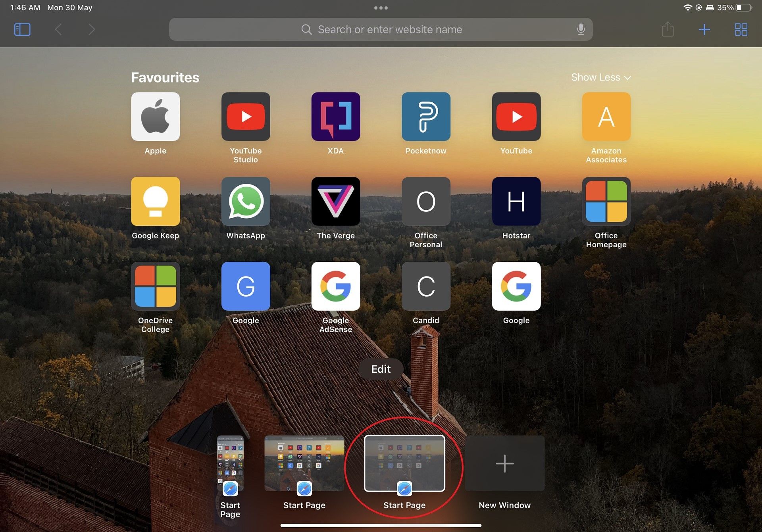Activate voice search with the microphone
Viewport: 762px width, 532px height.
click(x=581, y=29)
